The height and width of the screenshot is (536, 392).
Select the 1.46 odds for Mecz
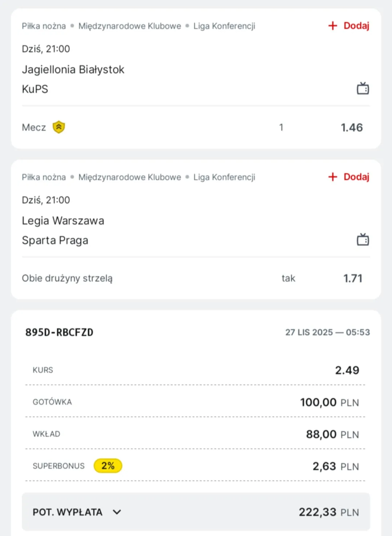(351, 128)
